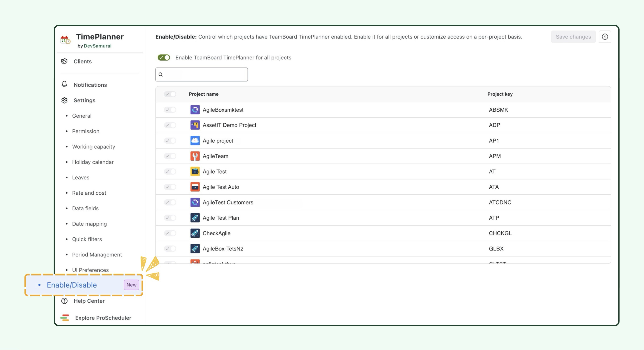The width and height of the screenshot is (644, 350).
Task: Click the Agile Test Auto avatar
Action: [195, 187]
